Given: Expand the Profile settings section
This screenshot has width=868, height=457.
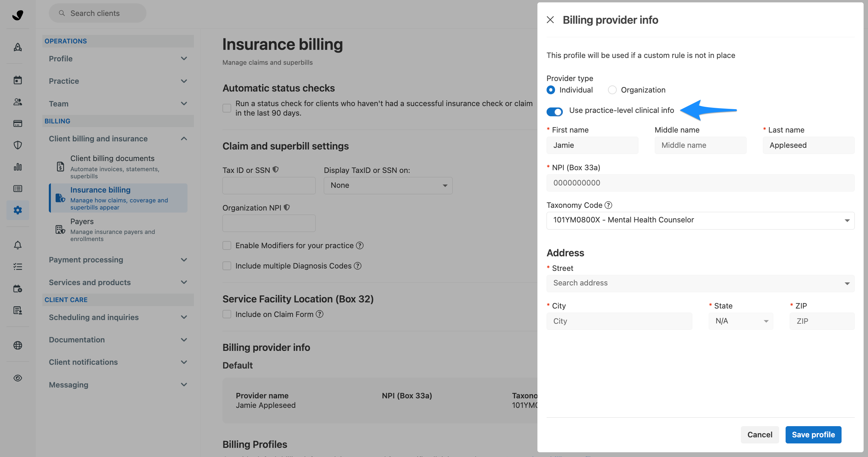Looking at the screenshot, I should (118, 59).
